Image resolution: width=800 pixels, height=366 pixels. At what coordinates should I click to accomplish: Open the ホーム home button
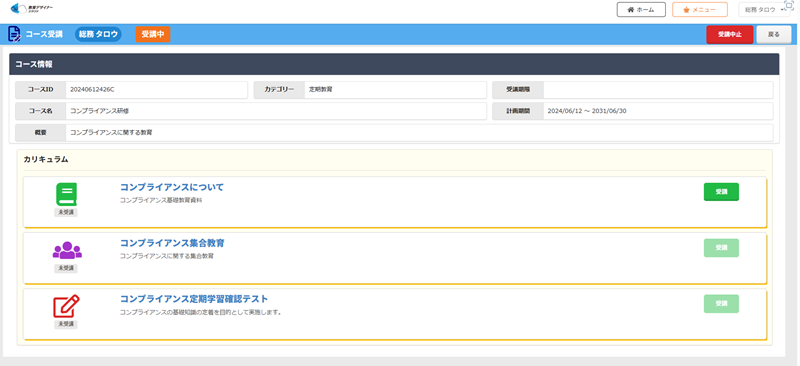coord(641,10)
